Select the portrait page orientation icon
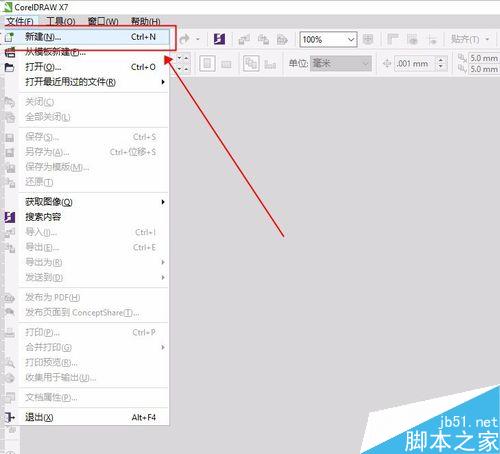Viewport: 500px width, 454px height. coord(207,63)
